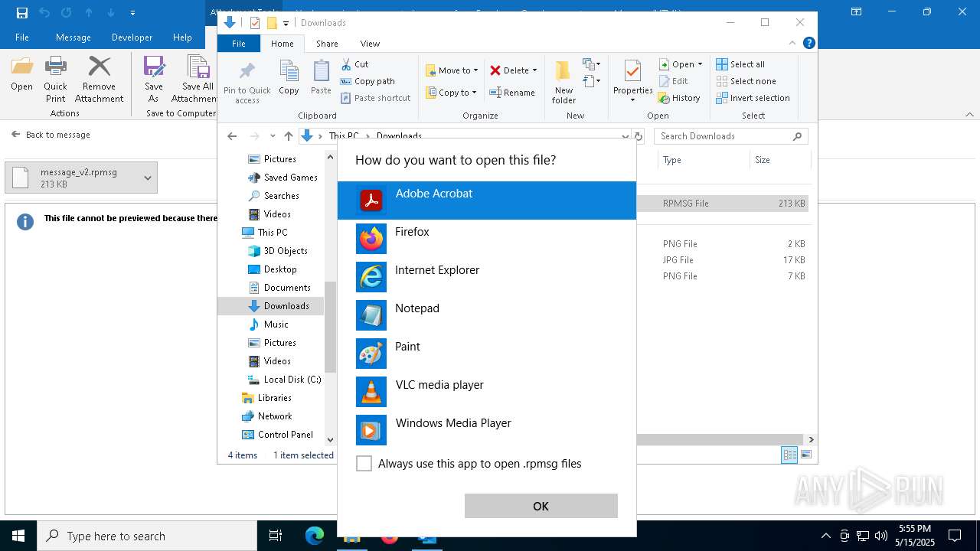This screenshot has width=980, height=551.
Task: Sort by Type column header
Action: click(x=704, y=160)
